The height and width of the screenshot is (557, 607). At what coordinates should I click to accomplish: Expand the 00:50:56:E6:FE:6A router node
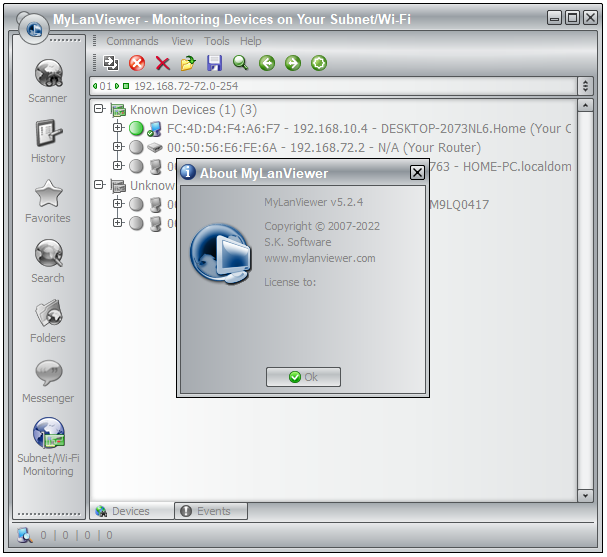(x=118, y=146)
